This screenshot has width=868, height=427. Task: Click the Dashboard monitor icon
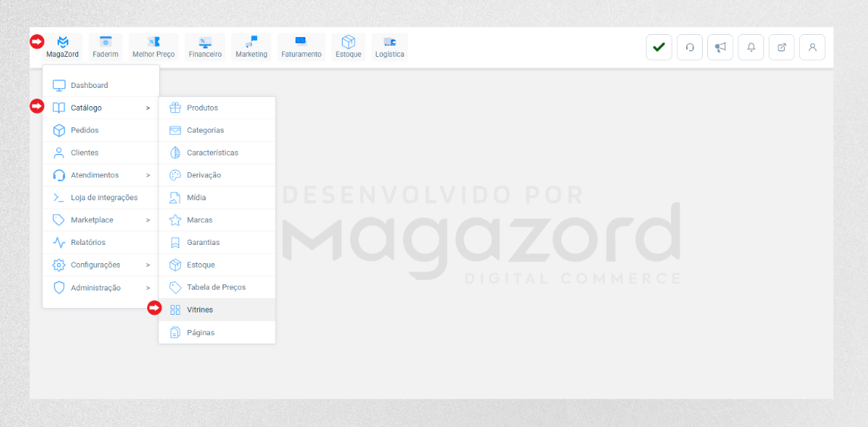(x=59, y=85)
